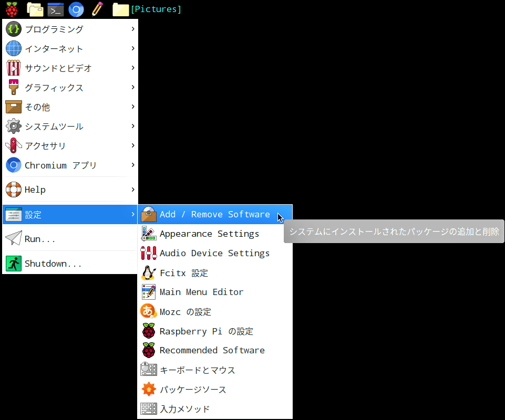This screenshot has width=505, height=420.
Task: Open Appearance Settings
Action: pyautogui.click(x=215, y=234)
